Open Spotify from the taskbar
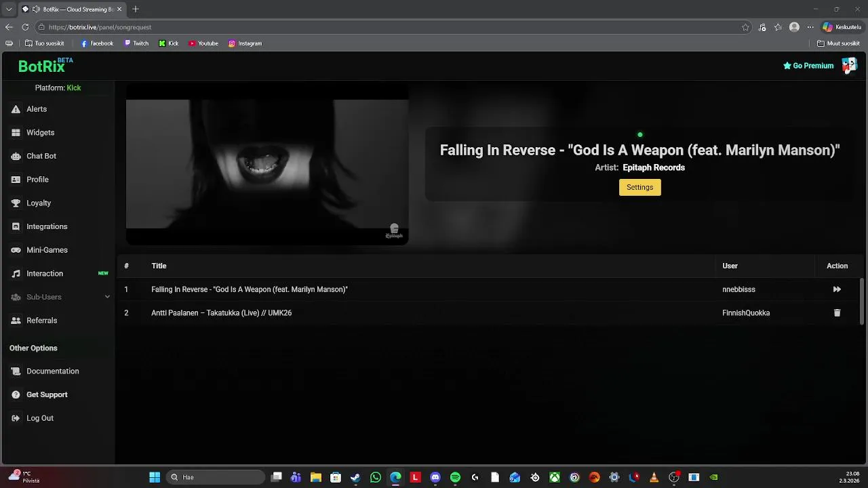 [x=455, y=477]
